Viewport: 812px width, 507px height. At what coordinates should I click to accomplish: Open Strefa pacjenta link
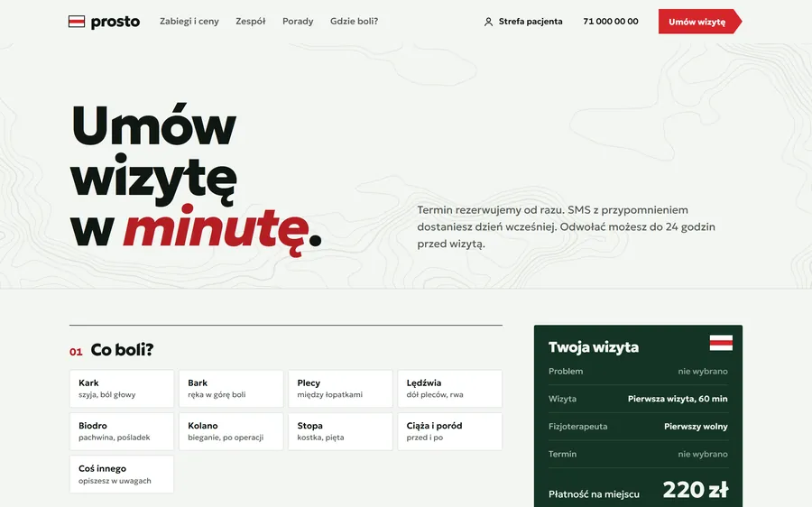click(531, 22)
